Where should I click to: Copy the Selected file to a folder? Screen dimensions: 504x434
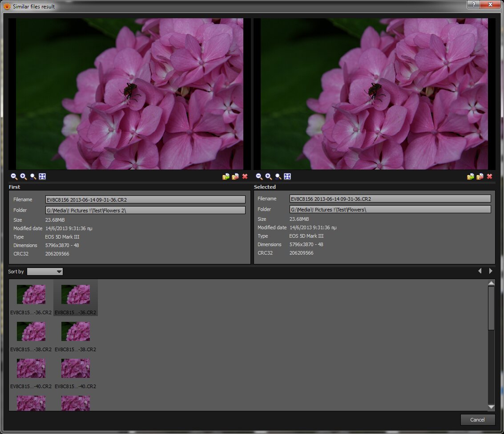471,176
